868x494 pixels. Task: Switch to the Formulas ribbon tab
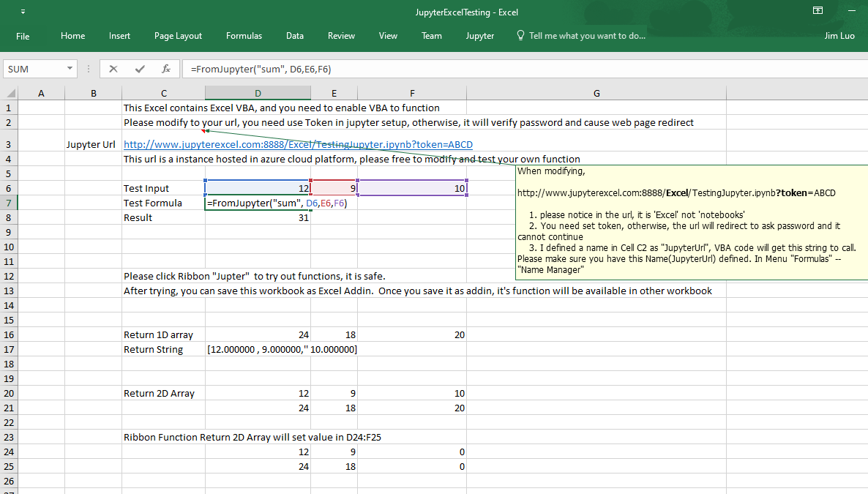click(244, 36)
